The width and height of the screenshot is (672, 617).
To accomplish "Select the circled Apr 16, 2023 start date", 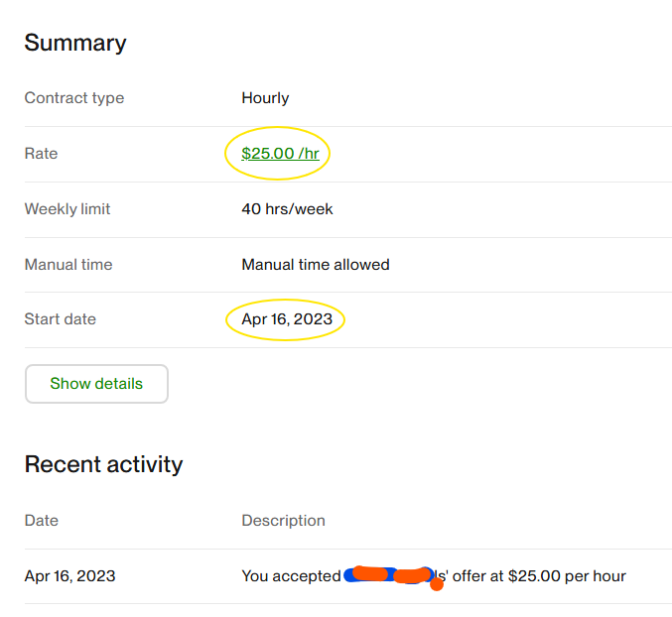I will pyautogui.click(x=287, y=319).
